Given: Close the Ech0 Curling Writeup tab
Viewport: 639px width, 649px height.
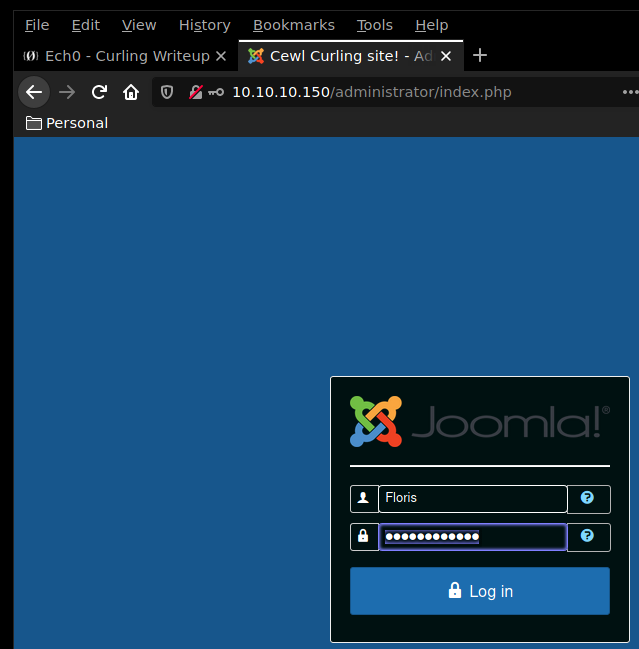Looking at the screenshot, I should [x=221, y=56].
